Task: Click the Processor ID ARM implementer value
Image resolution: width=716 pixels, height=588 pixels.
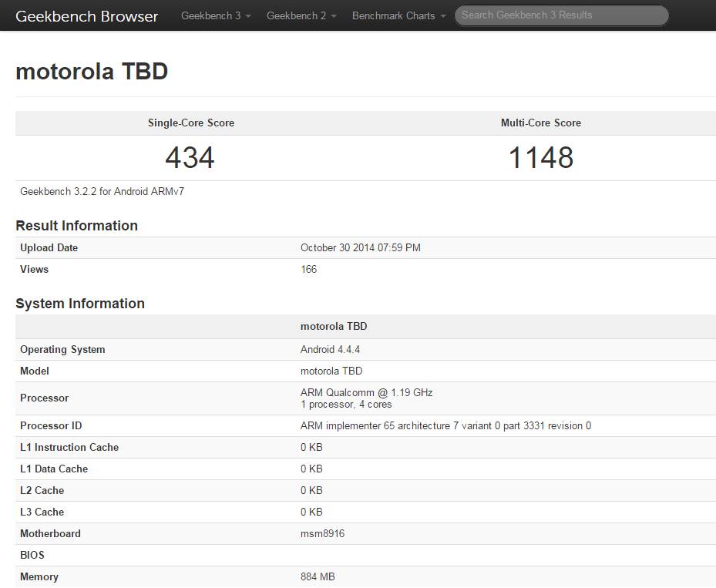Action: pyautogui.click(x=445, y=426)
